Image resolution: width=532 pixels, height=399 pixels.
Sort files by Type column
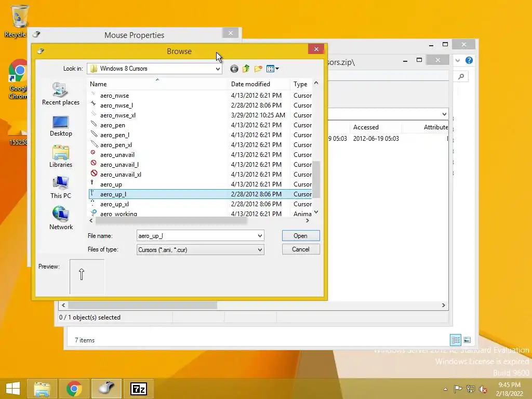301,84
